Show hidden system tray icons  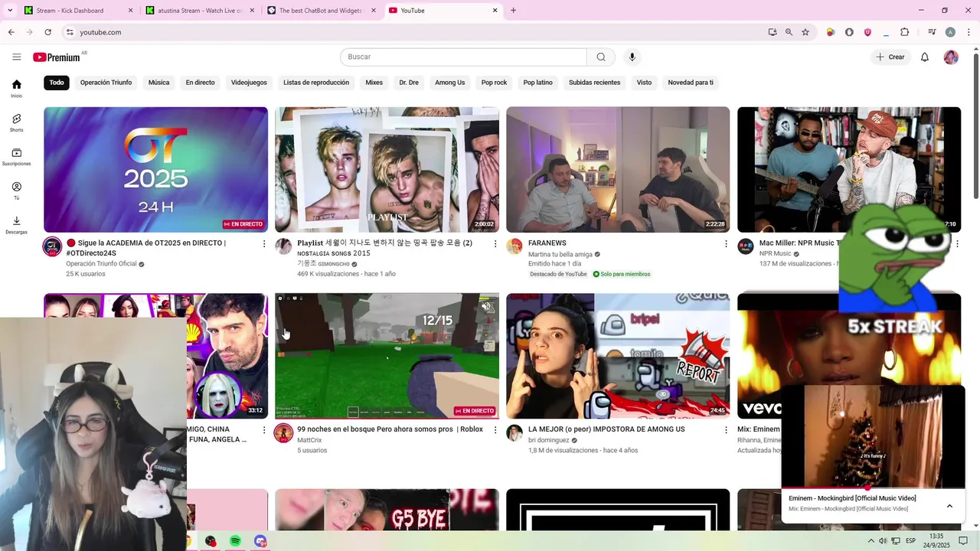coord(872,541)
